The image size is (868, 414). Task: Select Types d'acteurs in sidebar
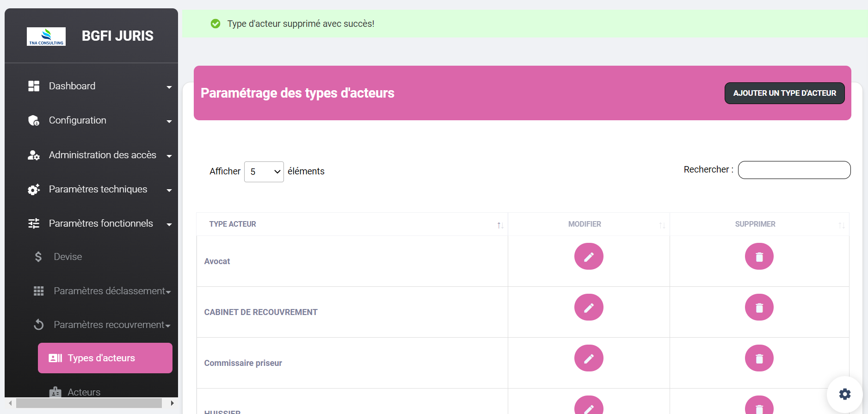[105, 358]
